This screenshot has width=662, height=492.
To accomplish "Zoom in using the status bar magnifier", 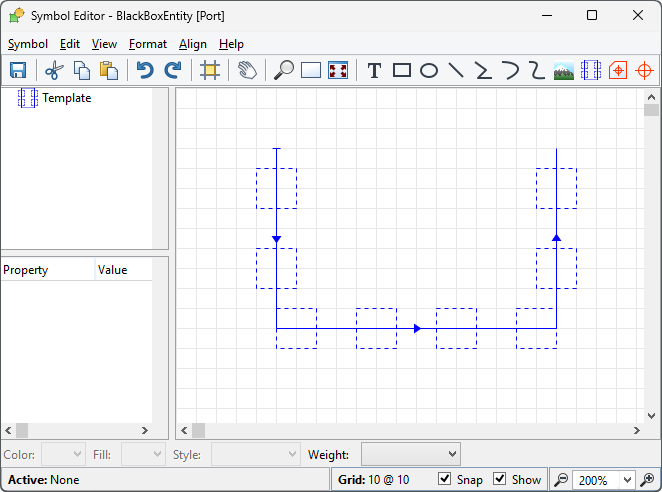I will (x=647, y=480).
